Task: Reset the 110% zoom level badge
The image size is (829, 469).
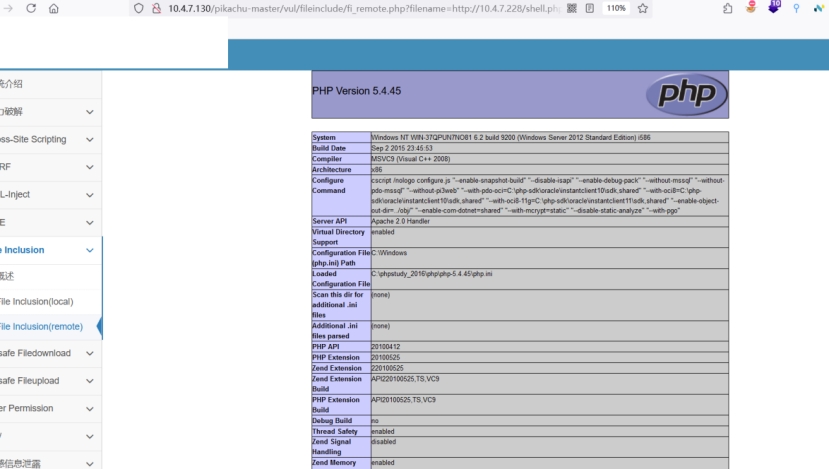Action: tap(616, 8)
